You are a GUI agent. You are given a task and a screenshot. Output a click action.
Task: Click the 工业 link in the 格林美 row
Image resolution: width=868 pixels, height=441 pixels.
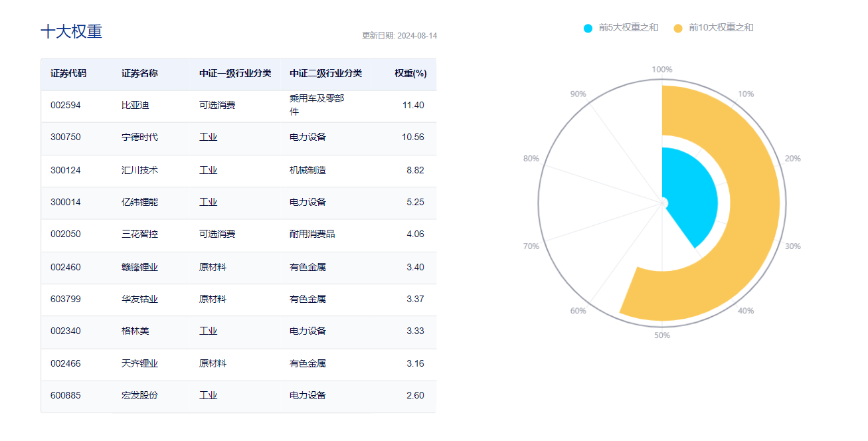pos(208,331)
